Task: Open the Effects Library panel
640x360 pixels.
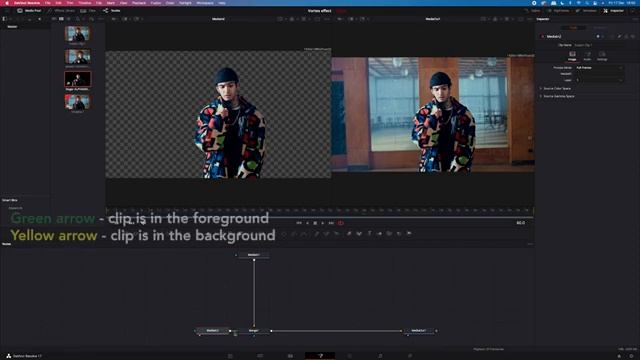Action: (x=61, y=11)
